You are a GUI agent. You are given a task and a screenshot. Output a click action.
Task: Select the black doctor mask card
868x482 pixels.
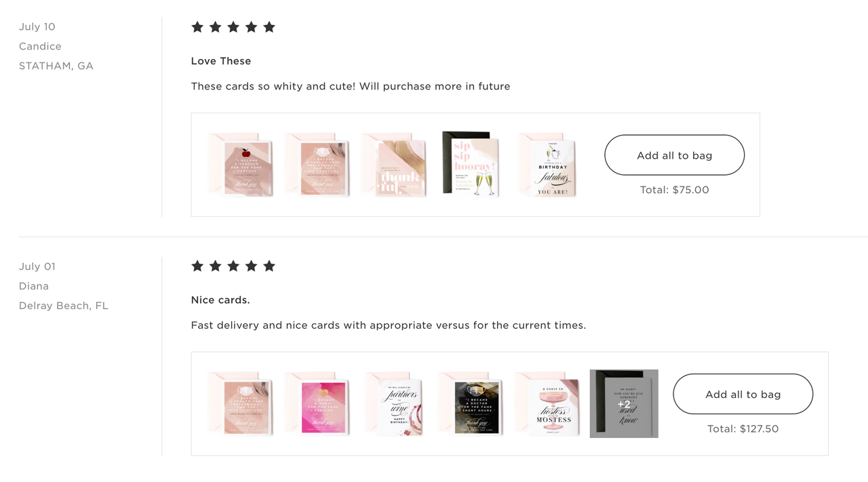(477, 405)
